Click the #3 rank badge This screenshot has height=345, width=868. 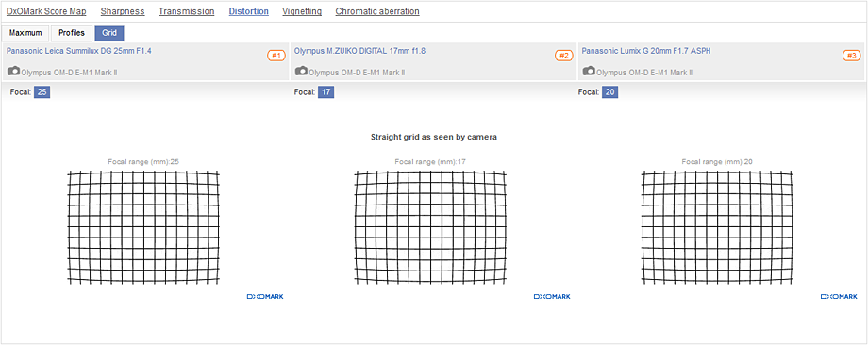(x=851, y=56)
